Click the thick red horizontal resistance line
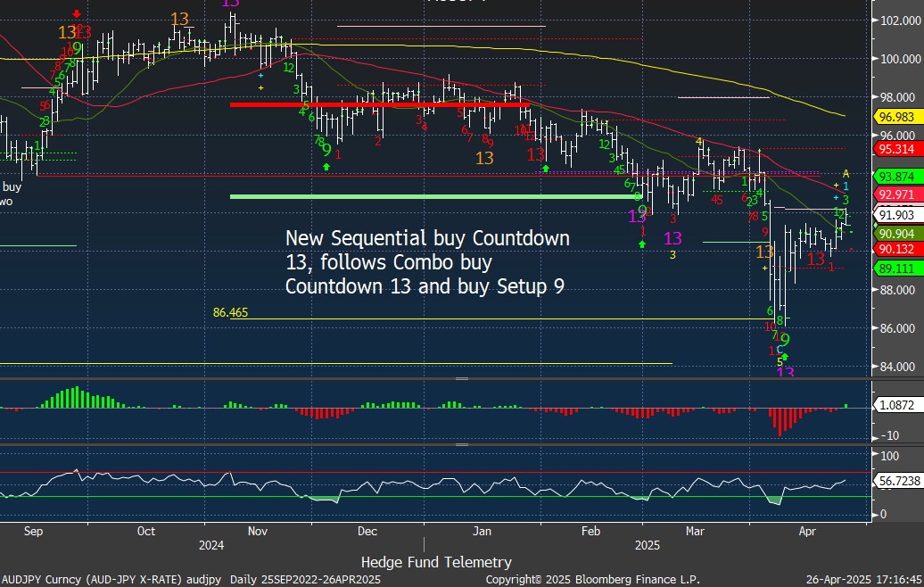Viewport: 924px width, 587px height. click(379, 104)
